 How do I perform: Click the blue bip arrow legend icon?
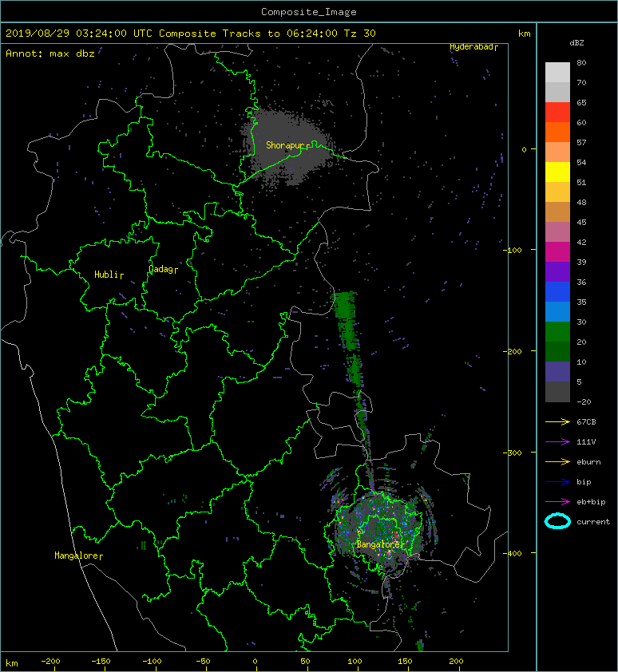[557, 482]
